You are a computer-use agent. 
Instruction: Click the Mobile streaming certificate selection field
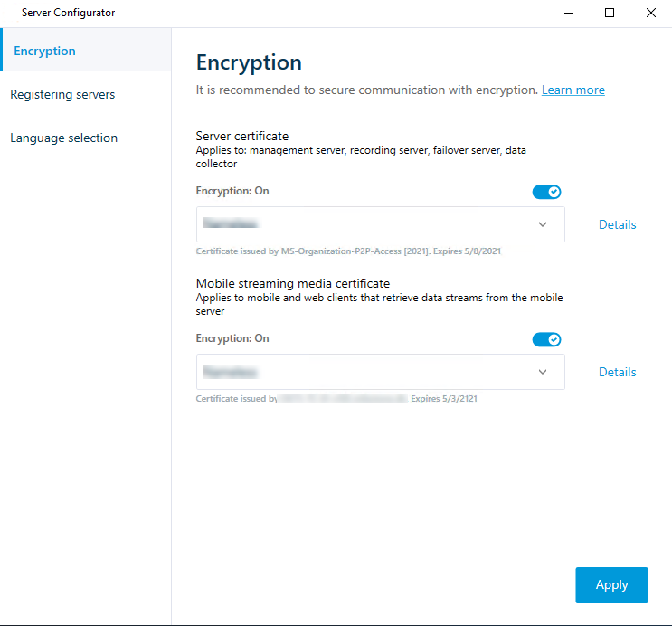[362, 372]
